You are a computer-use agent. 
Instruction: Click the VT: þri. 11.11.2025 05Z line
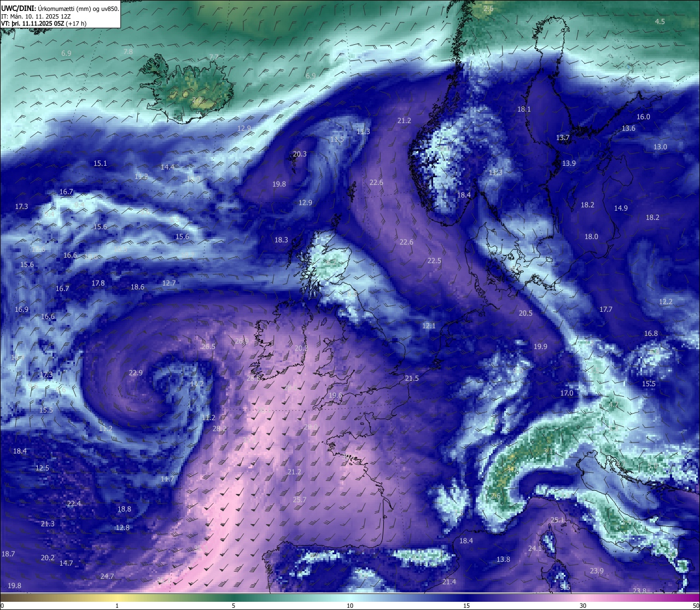(x=44, y=24)
